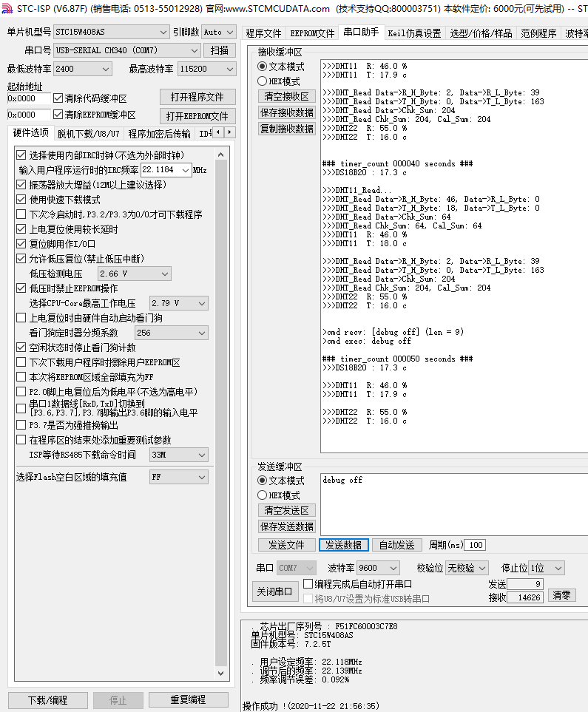Viewport: 588px width, 712px height.
Task: Open 串口号 USB-SERIAL CH340 dropdown
Action: (x=127, y=50)
